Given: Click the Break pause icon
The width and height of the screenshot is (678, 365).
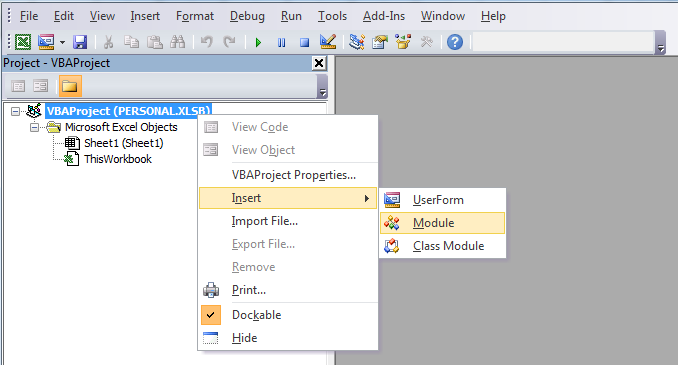Looking at the screenshot, I should coord(281,42).
